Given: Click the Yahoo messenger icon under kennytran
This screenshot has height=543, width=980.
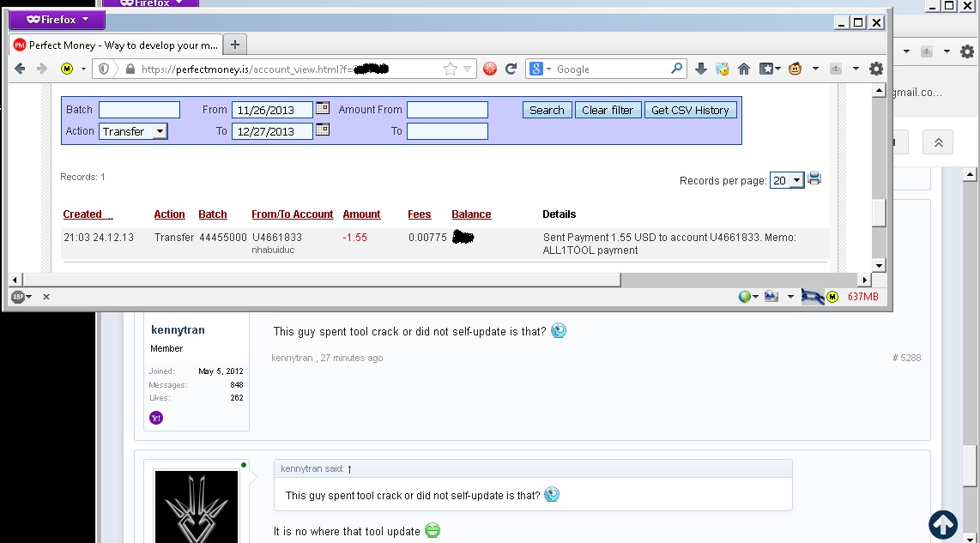Looking at the screenshot, I should click(156, 418).
